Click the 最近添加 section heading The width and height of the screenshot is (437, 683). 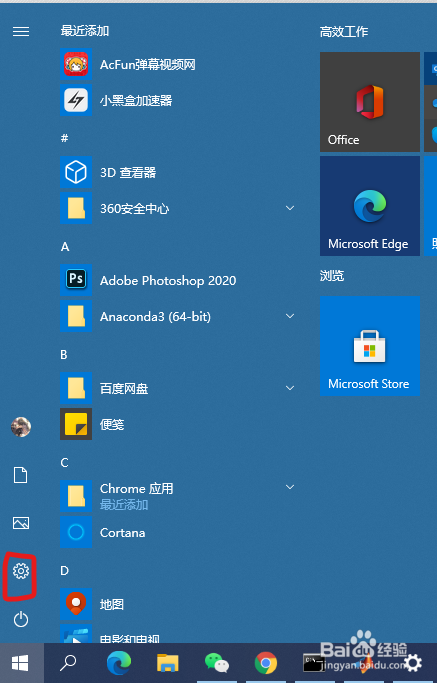[x=85, y=30]
